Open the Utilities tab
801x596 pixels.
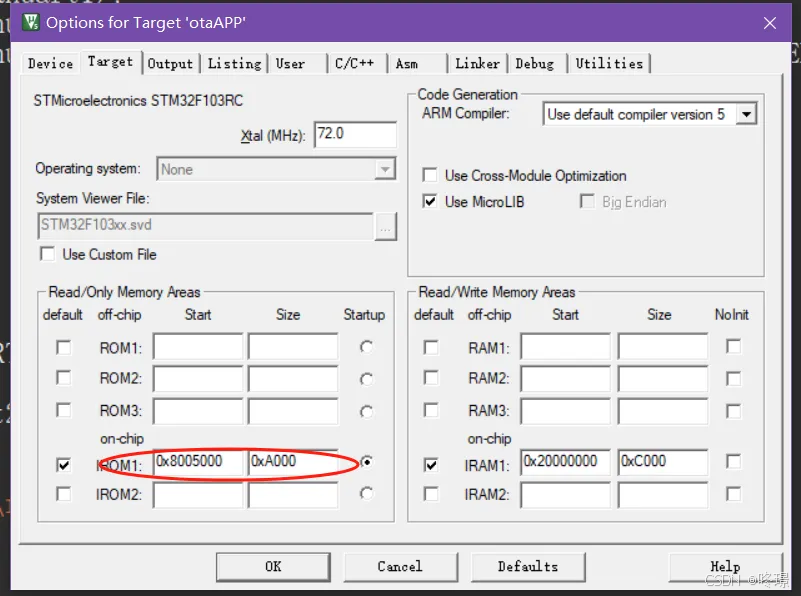pos(609,64)
